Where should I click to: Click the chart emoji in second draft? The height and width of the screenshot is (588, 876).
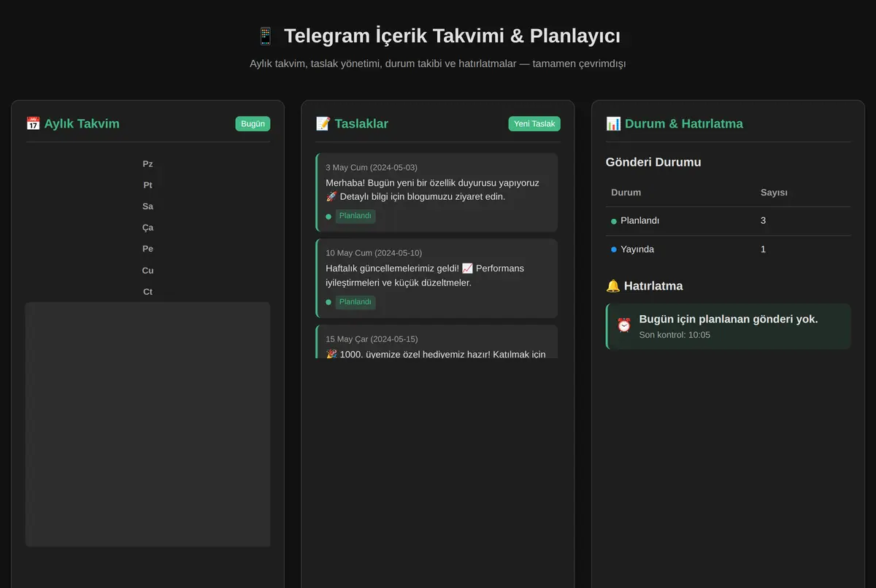point(468,268)
